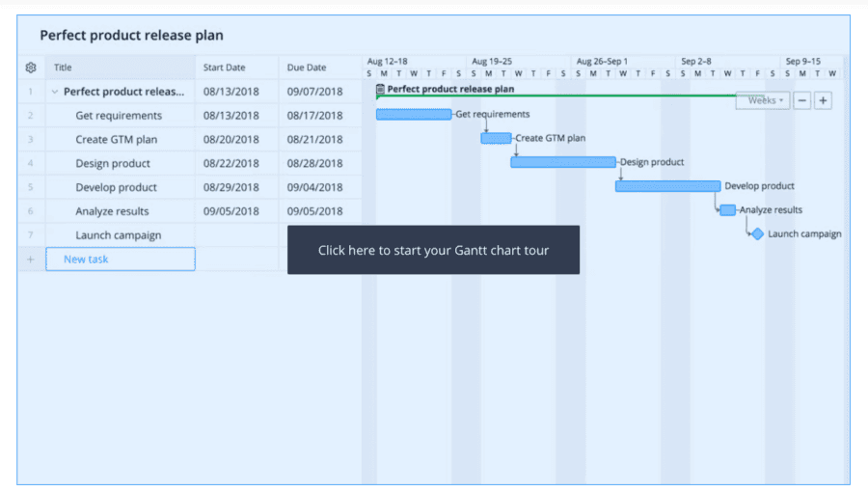Click the Aug 12–18 week header
Viewport: 868px width, 492px height.
(x=387, y=61)
